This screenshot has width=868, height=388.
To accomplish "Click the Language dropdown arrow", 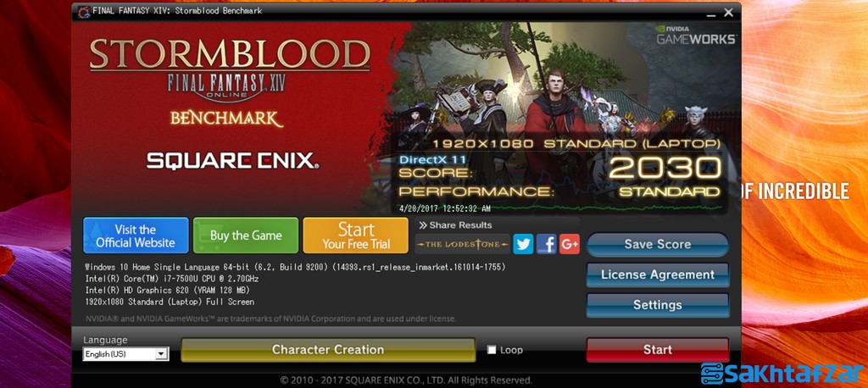I will coord(161,353).
